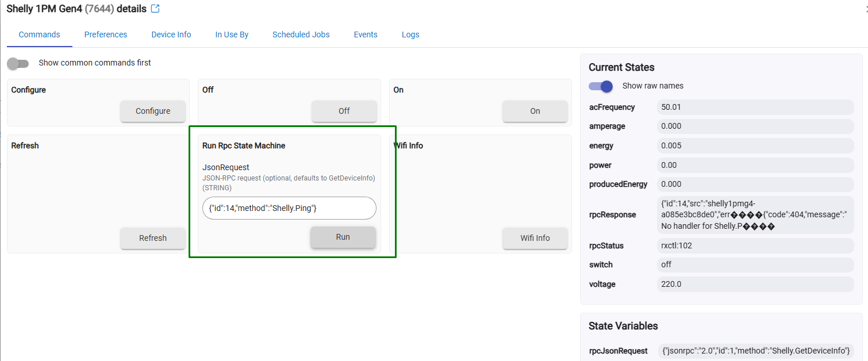This screenshot has width=868, height=361.
Task: Click the JsonRequest input field
Action: (289, 208)
